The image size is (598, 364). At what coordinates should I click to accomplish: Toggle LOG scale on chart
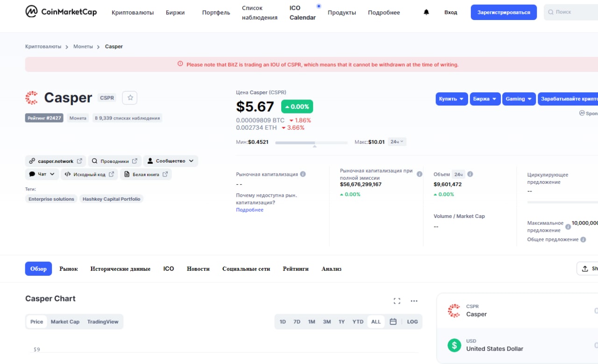(x=413, y=322)
